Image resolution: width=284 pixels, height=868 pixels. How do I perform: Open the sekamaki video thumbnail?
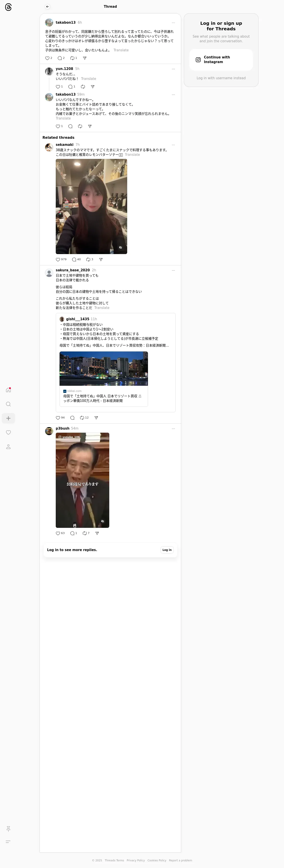click(x=91, y=206)
